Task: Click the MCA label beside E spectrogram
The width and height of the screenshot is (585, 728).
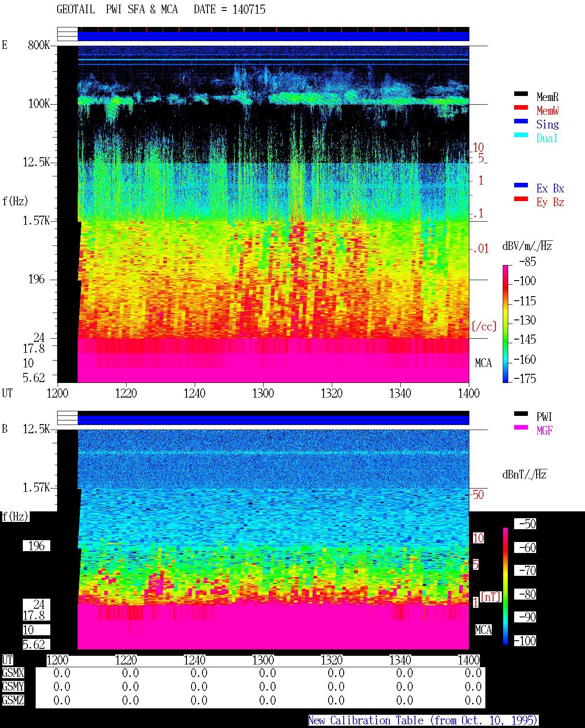Action: tap(483, 363)
